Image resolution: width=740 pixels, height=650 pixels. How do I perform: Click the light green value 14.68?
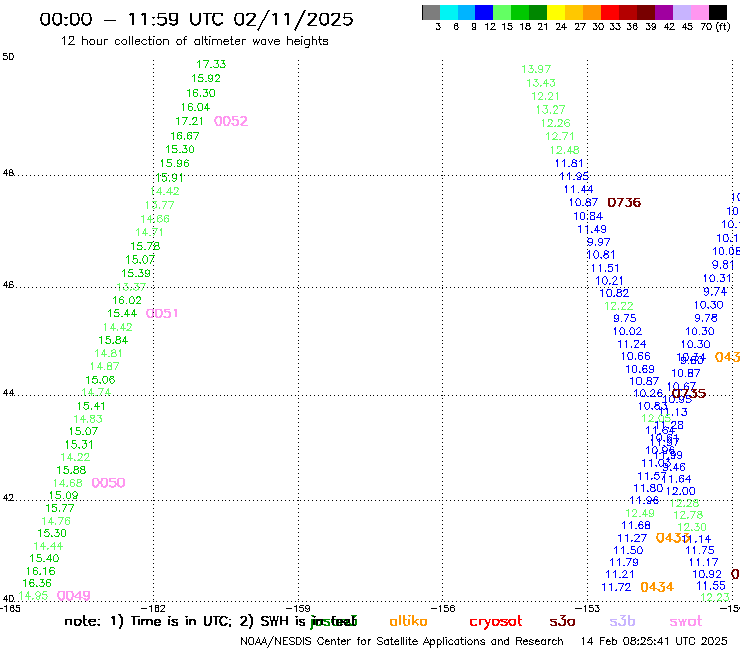(x=67, y=483)
